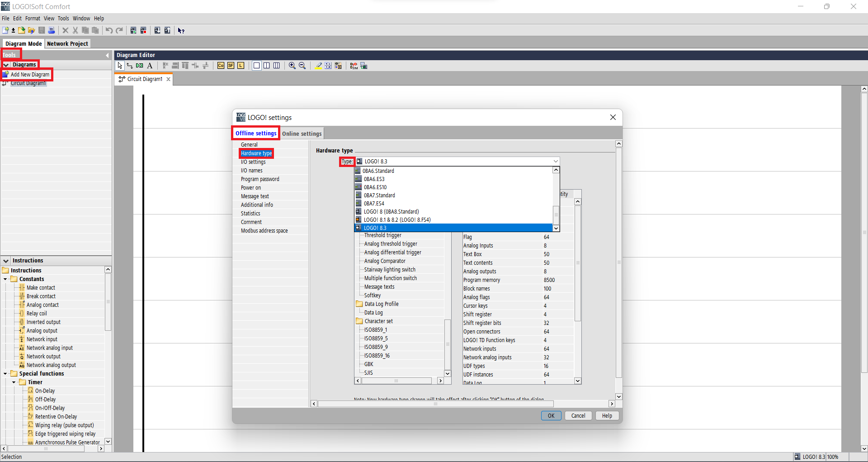Open the Format menu
The image size is (868, 462).
pos(33,19)
